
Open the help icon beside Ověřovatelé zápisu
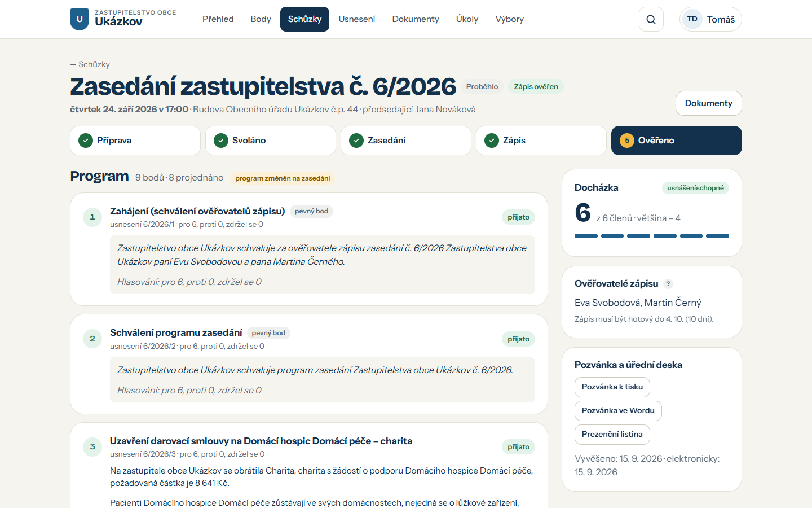(668, 284)
